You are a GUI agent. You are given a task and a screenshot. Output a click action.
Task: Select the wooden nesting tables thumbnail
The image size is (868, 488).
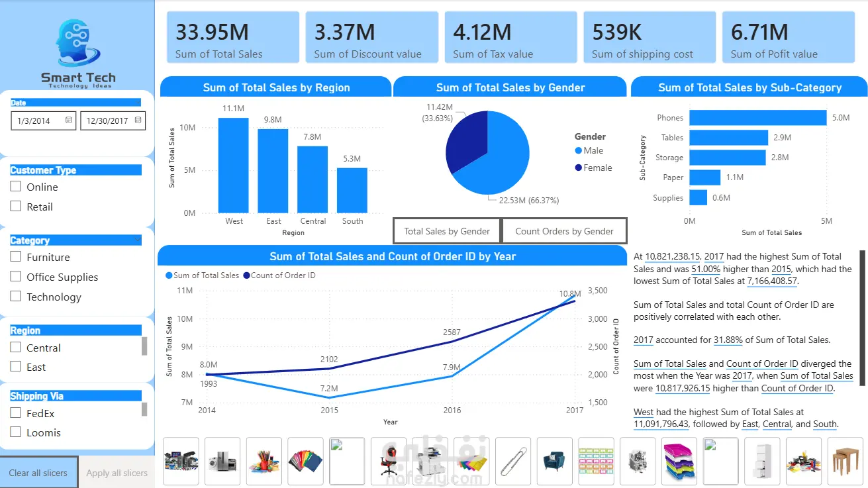tap(845, 461)
